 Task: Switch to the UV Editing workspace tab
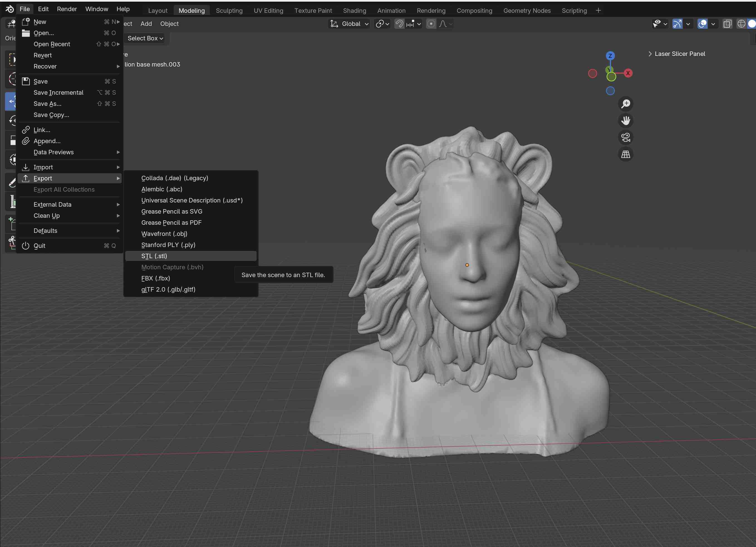tap(268, 10)
